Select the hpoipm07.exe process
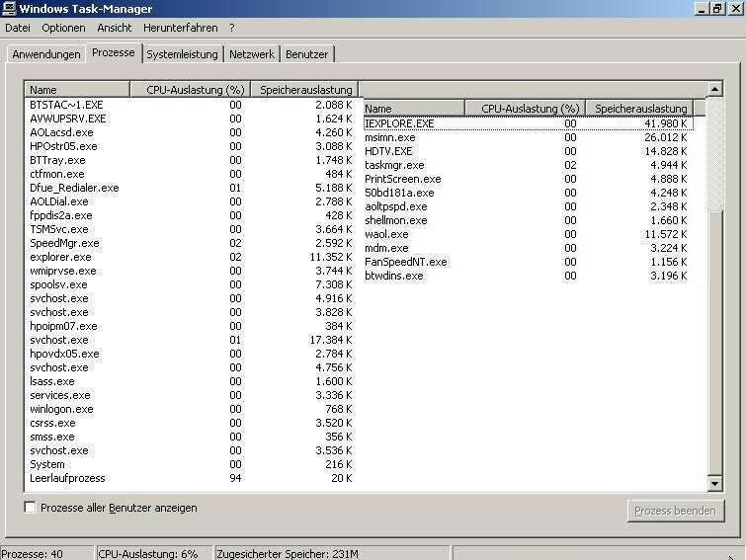 point(191,326)
